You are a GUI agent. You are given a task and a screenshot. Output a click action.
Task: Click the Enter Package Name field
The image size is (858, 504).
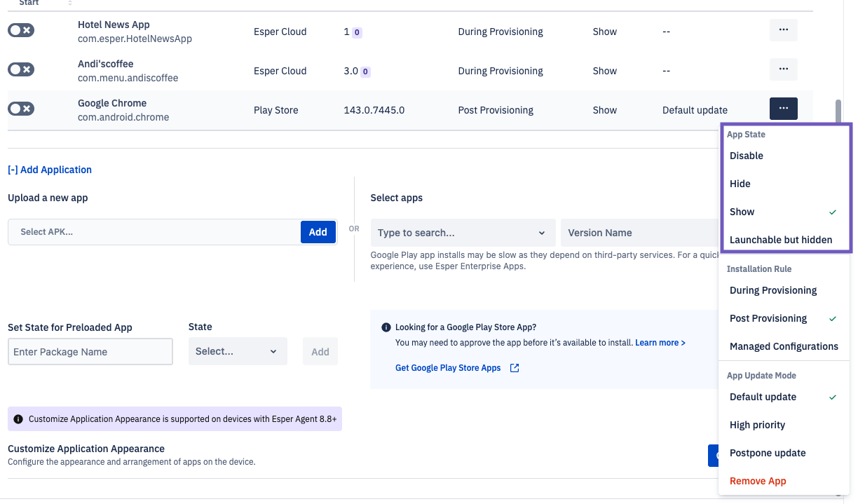(x=90, y=352)
